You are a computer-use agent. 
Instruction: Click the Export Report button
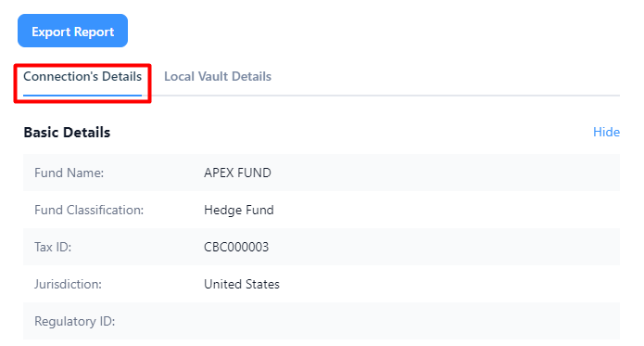[x=72, y=31]
